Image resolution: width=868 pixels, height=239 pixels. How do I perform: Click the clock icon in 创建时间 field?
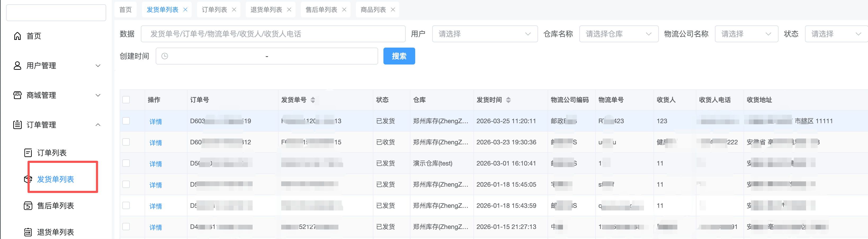coord(165,56)
